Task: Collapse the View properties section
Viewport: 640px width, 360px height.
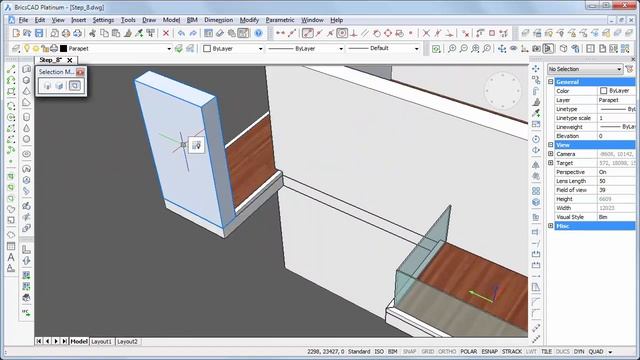Action: 551,145
